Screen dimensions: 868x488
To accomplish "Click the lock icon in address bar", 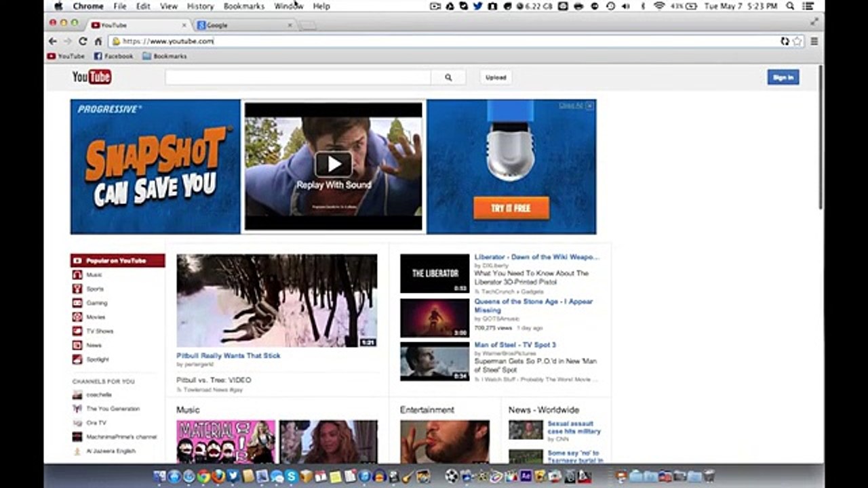I will [x=117, y=41].
